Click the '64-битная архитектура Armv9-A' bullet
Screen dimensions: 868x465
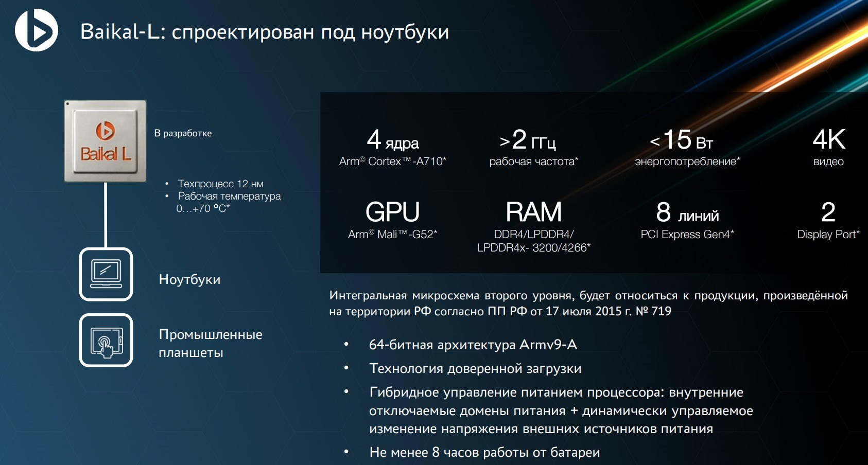473,345
